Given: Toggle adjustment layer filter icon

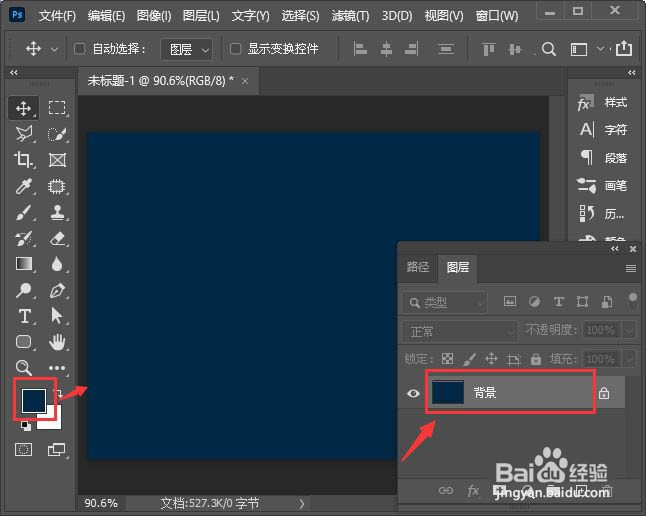Looking at the screenshot, I should click(534, 302).
